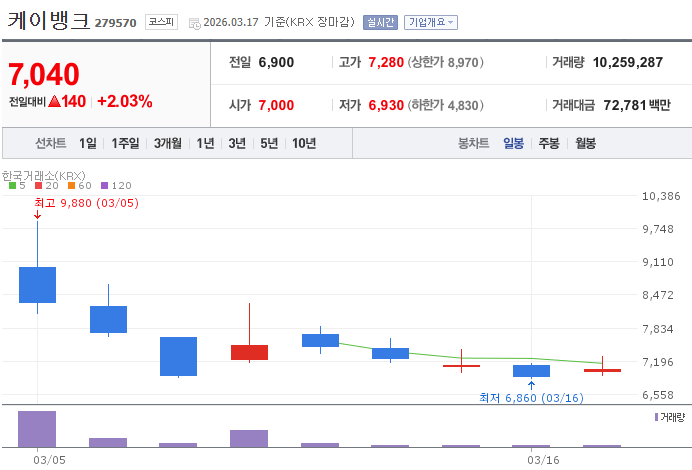Click the large red candlestick body
Screen dimensions: 692x470
249,352
